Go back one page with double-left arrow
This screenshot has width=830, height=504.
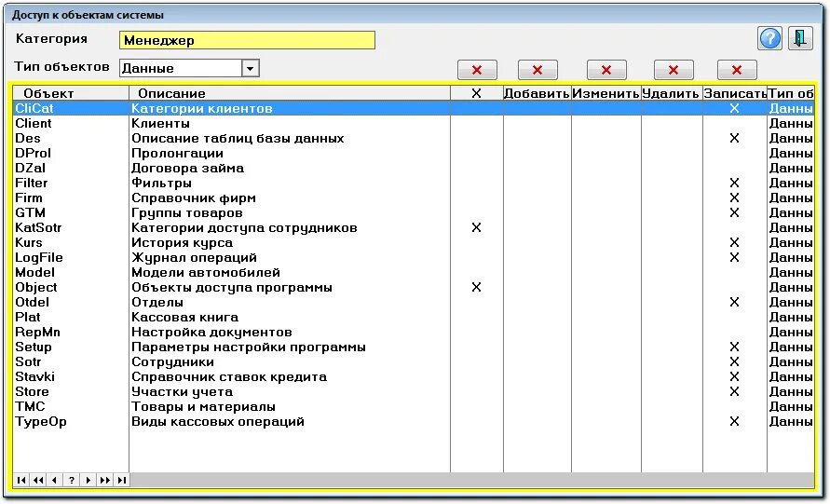click(x=38, y=480)
